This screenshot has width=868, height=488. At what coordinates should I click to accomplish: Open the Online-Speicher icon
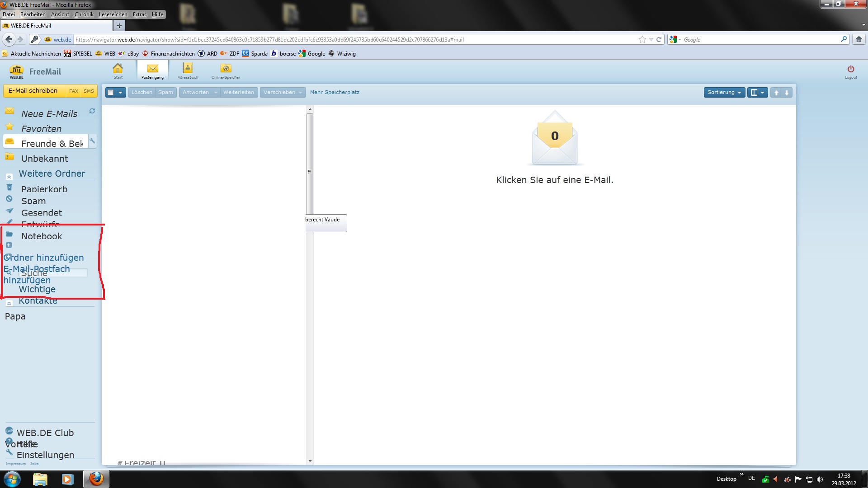click(226, 69)
